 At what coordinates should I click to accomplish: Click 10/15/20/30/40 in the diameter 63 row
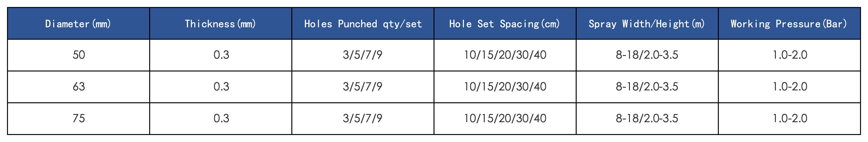tap(505, 87)
